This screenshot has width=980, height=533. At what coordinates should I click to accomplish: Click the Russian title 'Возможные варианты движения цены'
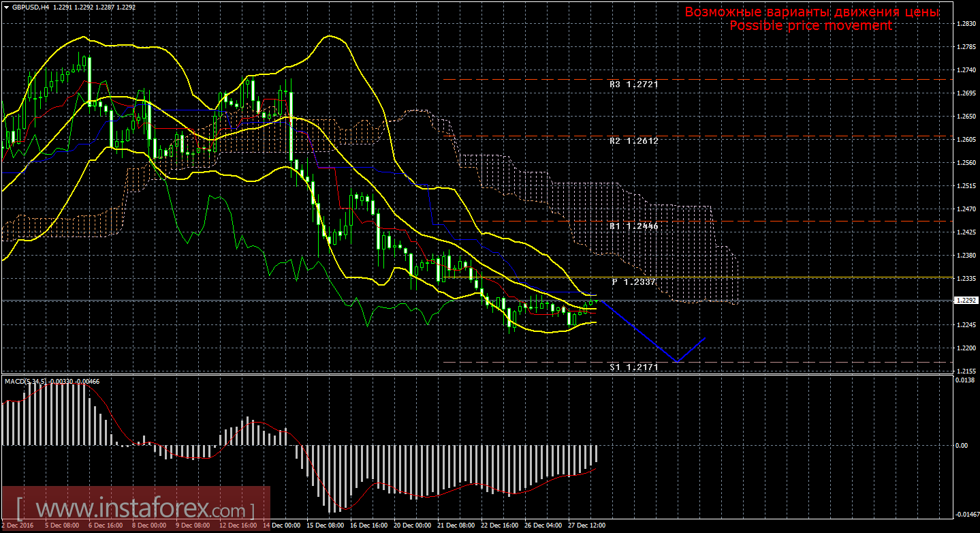point(812,12)
